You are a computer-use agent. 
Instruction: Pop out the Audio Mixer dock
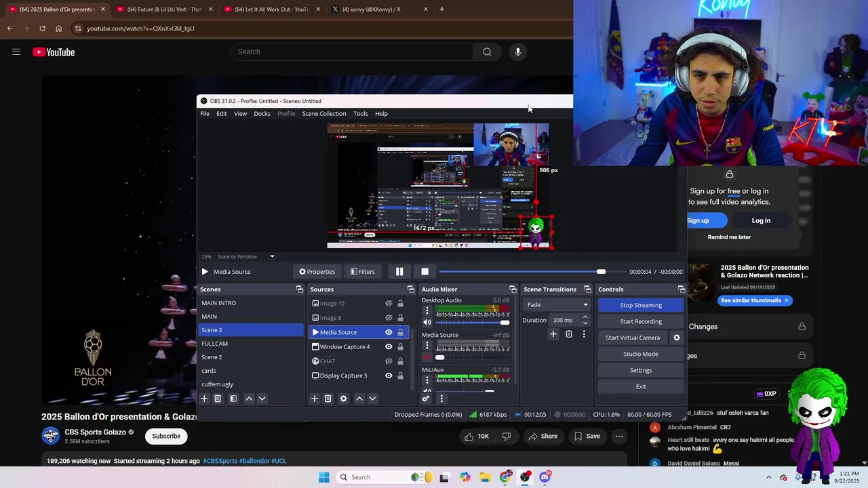click(514, 289)
